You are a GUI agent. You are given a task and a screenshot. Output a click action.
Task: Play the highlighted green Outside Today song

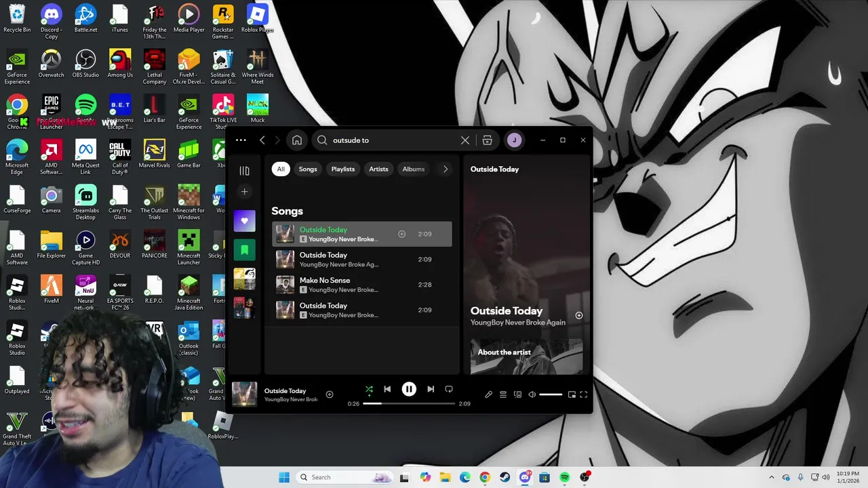click(361, 234)
